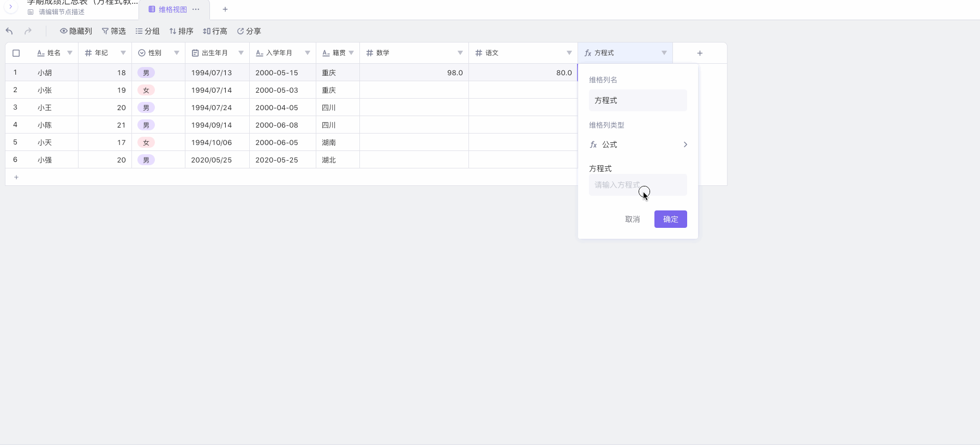Click the 方程式 formula fx header icon

[x=588, y=53]
